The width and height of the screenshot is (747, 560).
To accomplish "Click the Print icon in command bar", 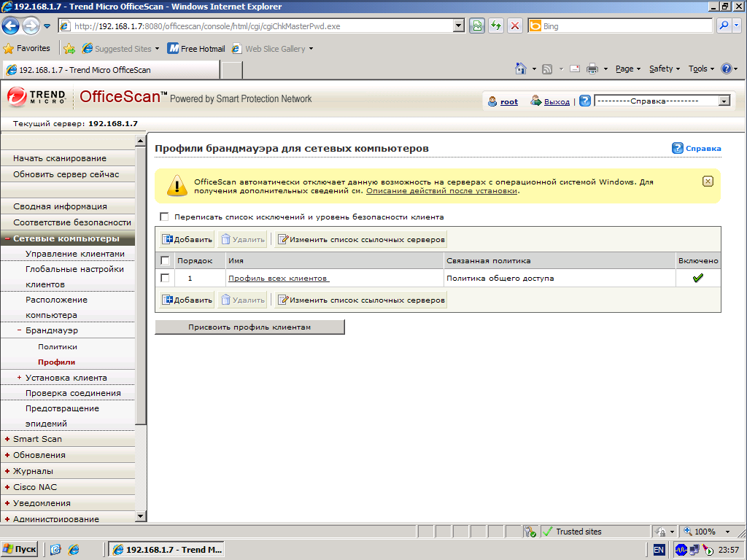I will tap(592, 69).
